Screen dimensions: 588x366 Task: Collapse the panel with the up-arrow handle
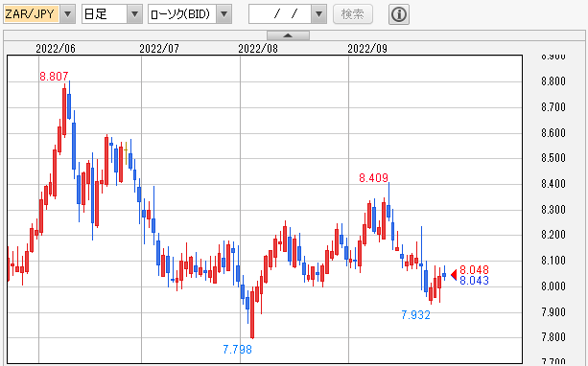click(288, 35)
